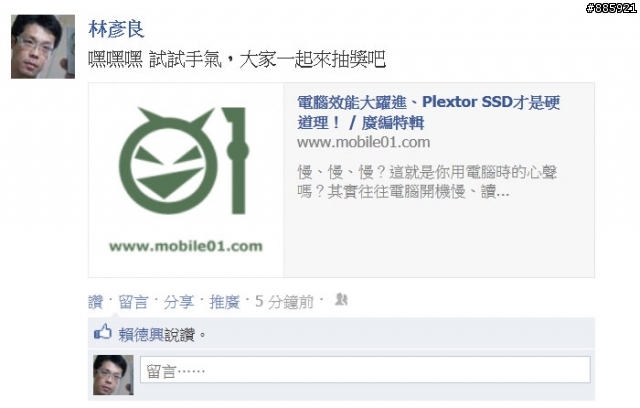Click the small commenter avatar photo
This screenshot has width=640, height=408.
click(113, 375)
